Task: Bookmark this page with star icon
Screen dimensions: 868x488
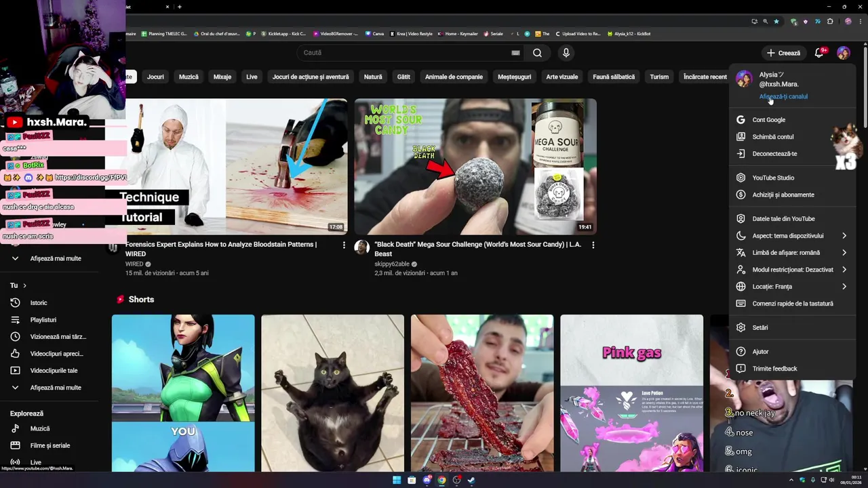Action: click(776, 21)
